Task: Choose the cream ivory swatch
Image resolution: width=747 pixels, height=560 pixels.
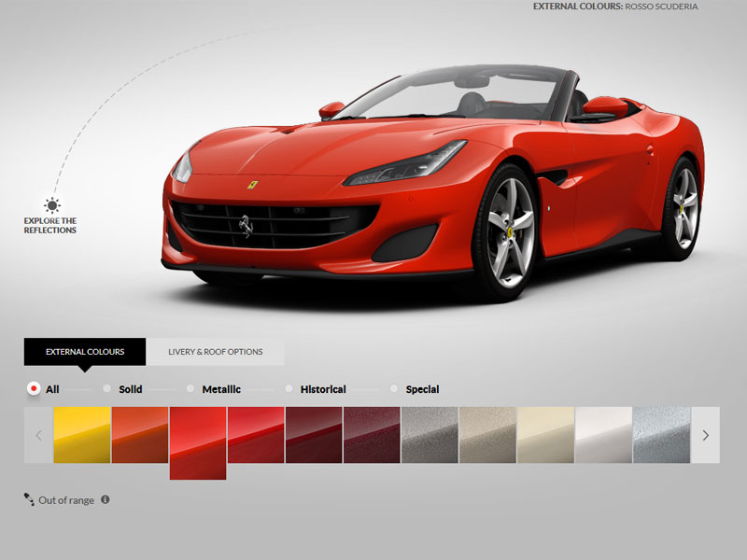Action: tap(545, 435)
